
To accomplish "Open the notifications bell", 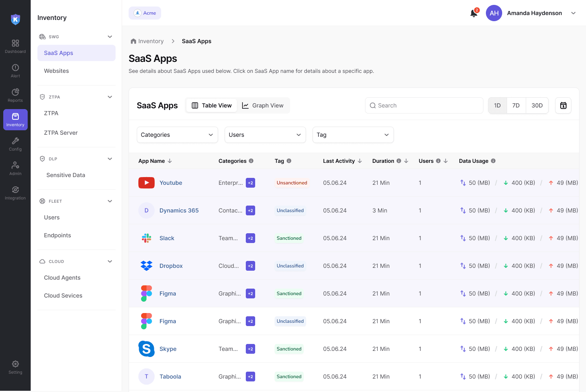I will click(x=474, y=13).
